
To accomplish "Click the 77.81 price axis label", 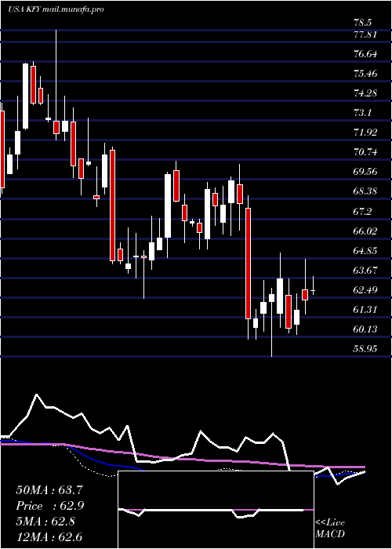I will [365, 35].
